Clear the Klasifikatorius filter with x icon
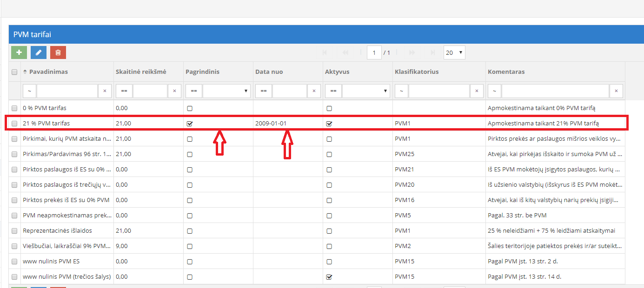This screenshot has width=644, height=288. coord(477,91)
